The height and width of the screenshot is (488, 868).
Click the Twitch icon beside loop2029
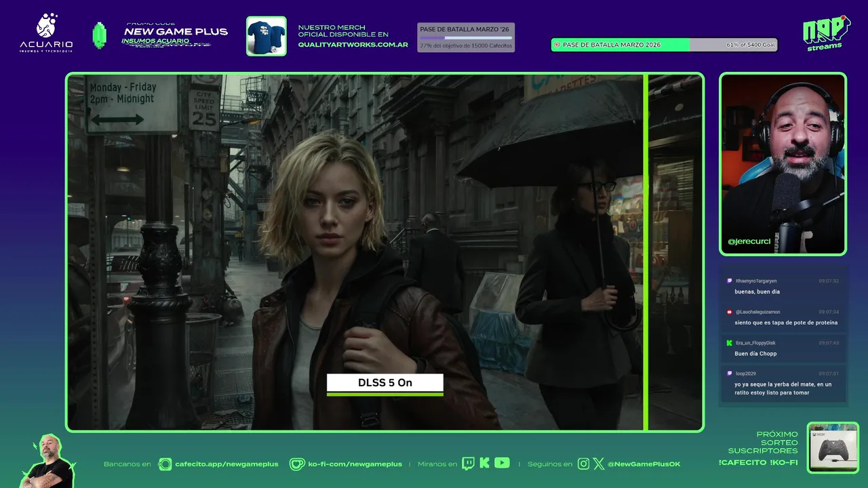[729, 373]
